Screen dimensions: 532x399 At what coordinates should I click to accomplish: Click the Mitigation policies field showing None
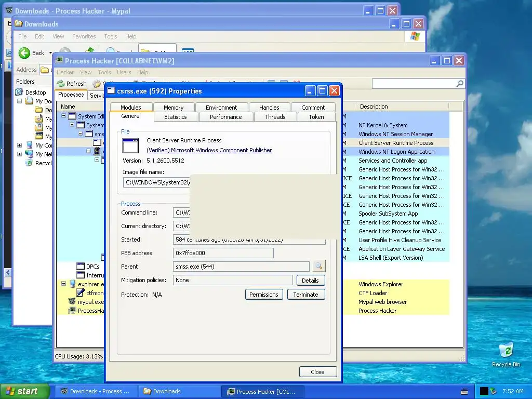(x=233, y=280)
